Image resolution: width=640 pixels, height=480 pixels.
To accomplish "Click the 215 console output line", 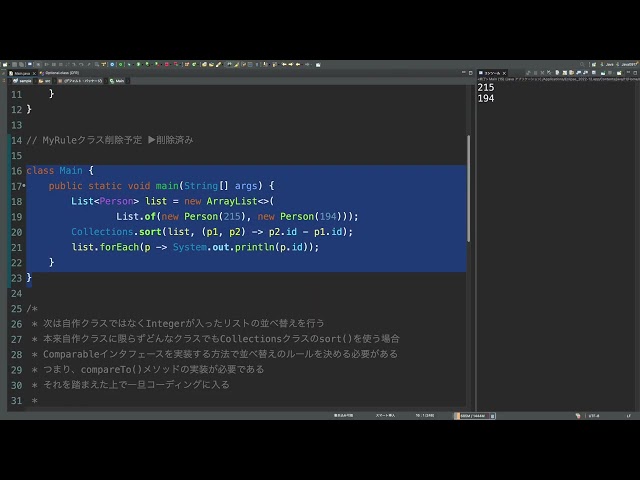I will pyautogui.click(x=486, y=87).
